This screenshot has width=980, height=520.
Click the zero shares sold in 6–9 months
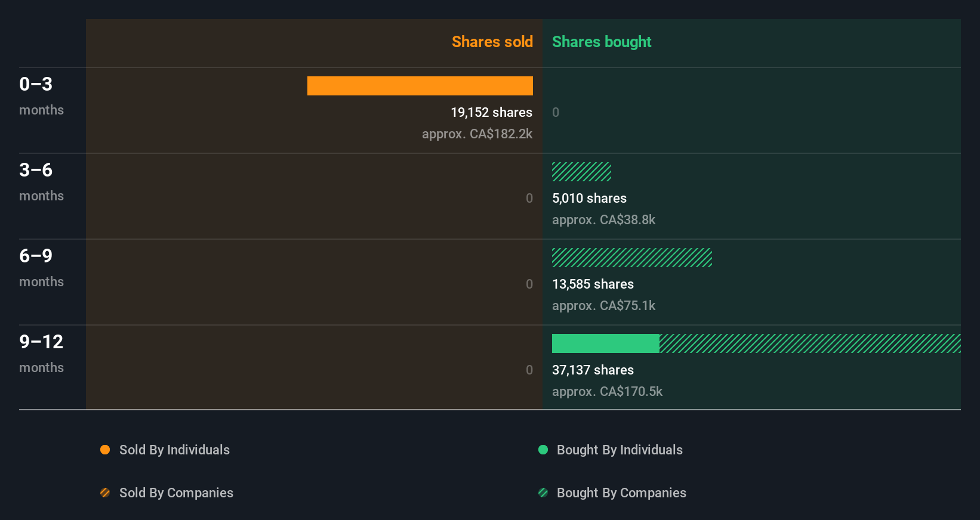tap(529, 284)
